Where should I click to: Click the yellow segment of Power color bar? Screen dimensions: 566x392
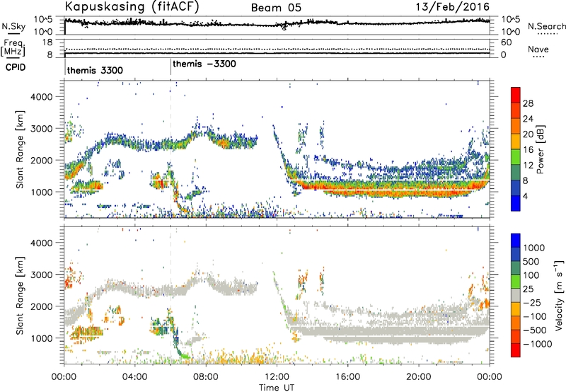[516, 141]
